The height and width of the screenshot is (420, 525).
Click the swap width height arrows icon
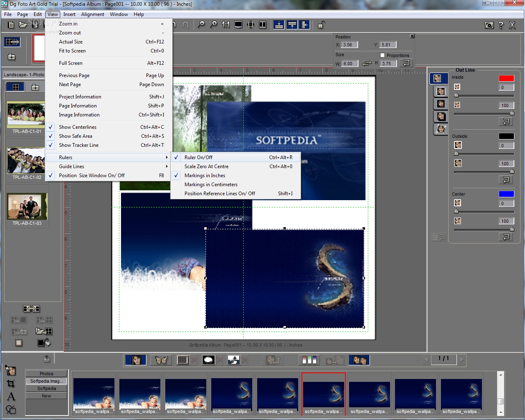(367, 63)
